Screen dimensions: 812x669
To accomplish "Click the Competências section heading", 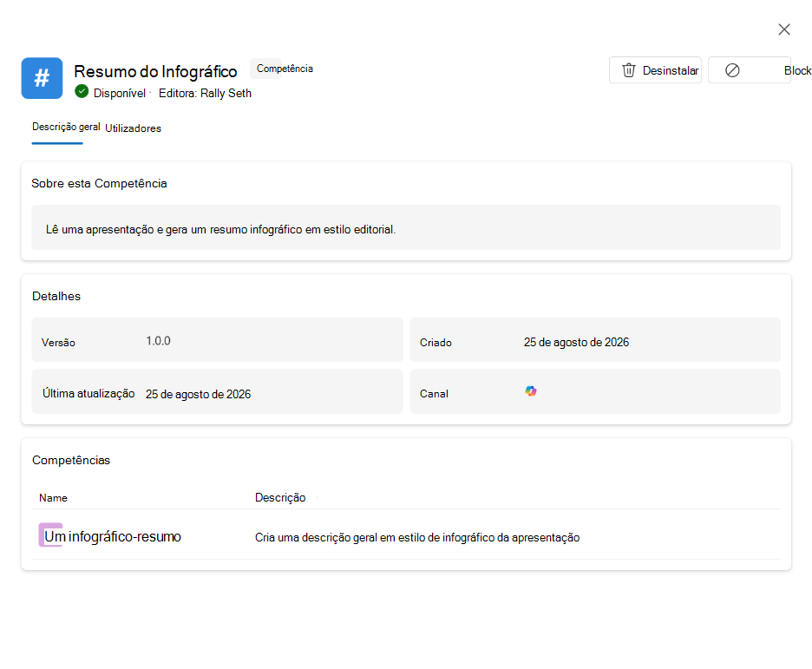I will click(71, 461).
